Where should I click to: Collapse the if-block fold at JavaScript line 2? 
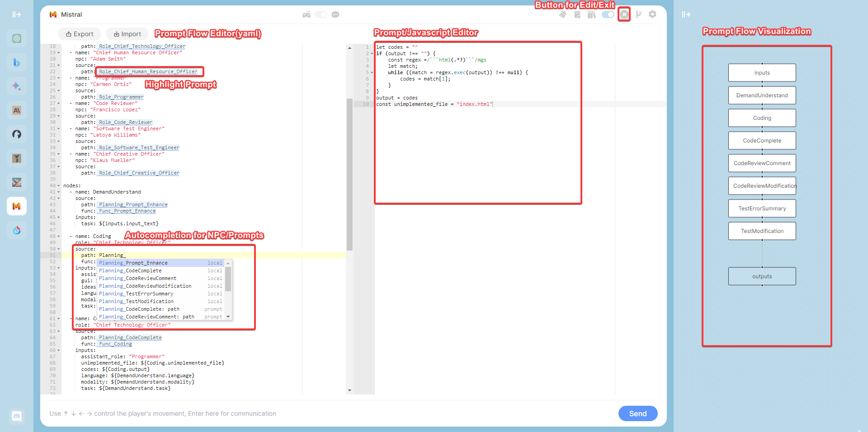[372, 54]
